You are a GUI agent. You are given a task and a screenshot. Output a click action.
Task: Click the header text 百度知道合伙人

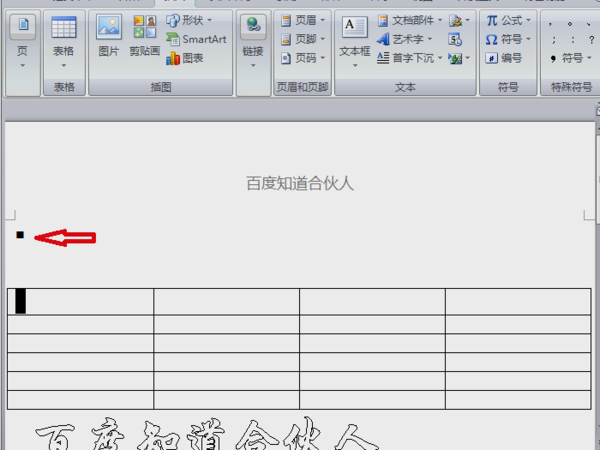pos(300,183)
